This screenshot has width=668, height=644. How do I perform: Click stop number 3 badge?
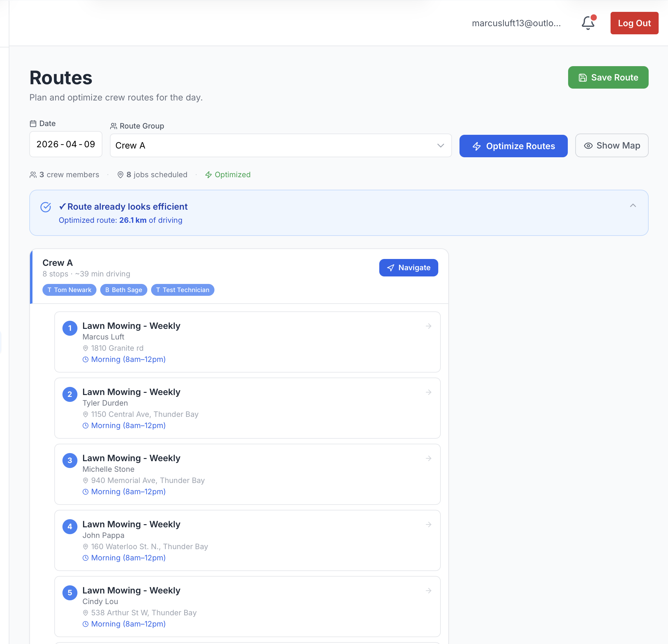(x=70, y=460)
